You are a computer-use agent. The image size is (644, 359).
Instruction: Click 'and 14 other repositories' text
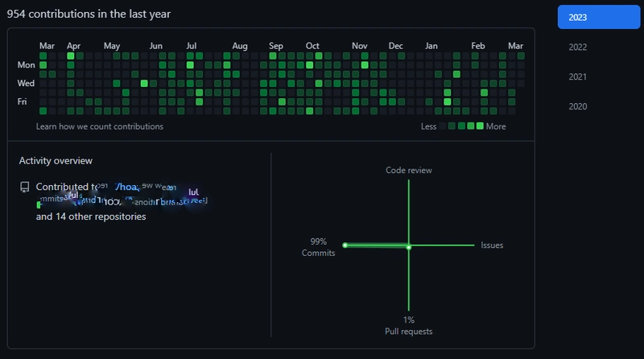click(x=91, y=217)
